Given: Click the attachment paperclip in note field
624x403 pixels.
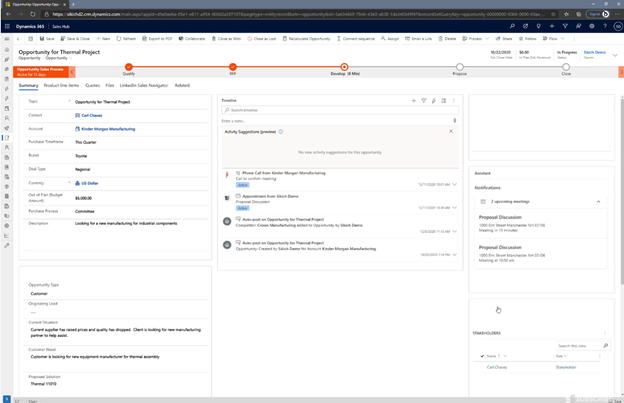Looking at the screenshot, I should pyautogui.click(x=454, y=121).
